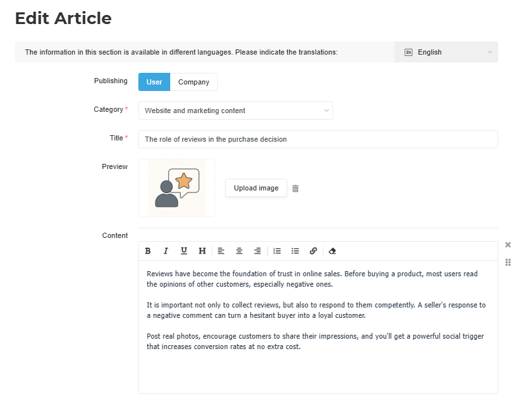Center-align the content text
The height and width of the screenshot is (405, 532).
coord(239,251)
